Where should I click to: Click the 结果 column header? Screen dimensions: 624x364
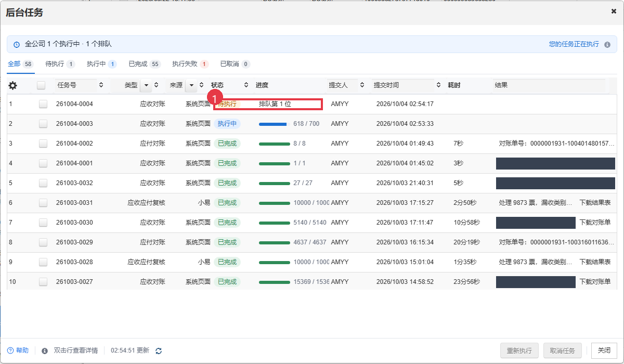pos(501,85)
